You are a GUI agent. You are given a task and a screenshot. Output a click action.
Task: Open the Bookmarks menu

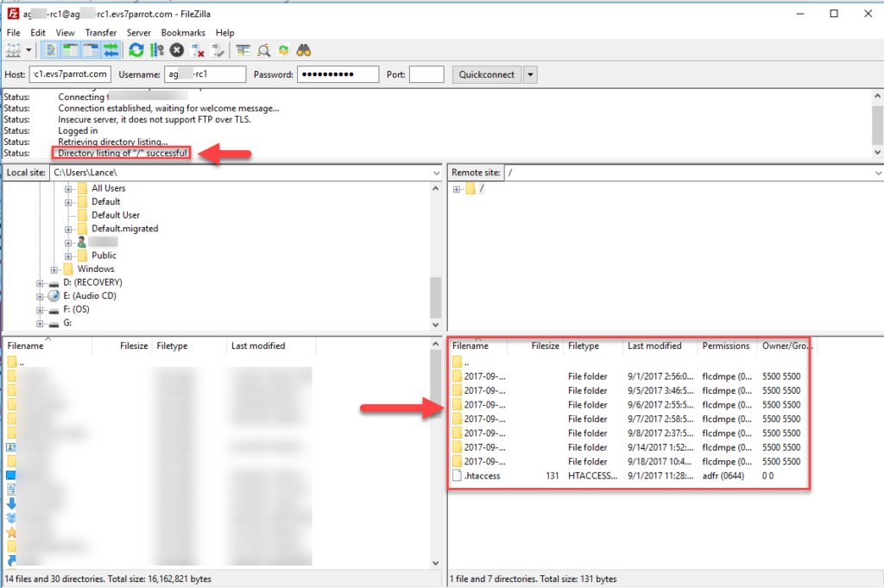click(x=183, y=33)
